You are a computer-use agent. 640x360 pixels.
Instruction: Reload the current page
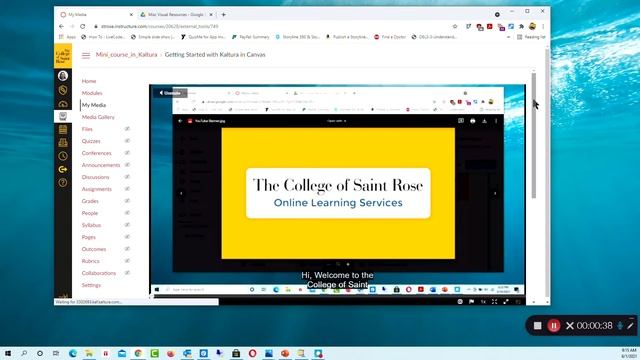[82, 26]
